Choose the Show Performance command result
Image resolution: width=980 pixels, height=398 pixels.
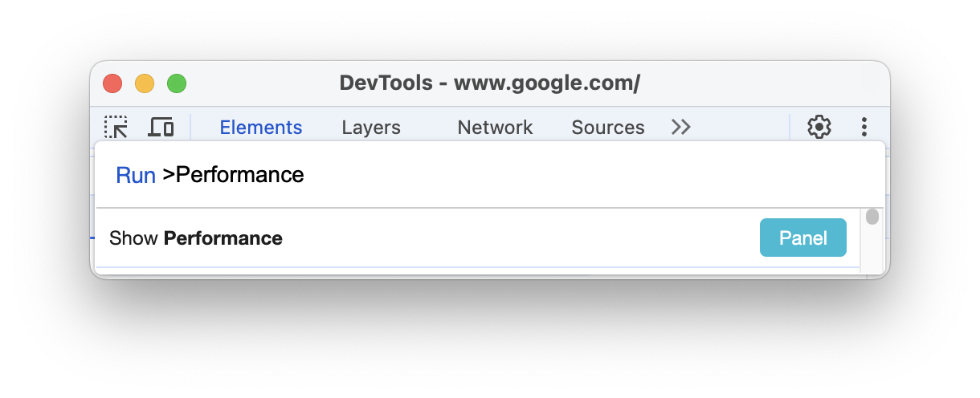point(402,238)
